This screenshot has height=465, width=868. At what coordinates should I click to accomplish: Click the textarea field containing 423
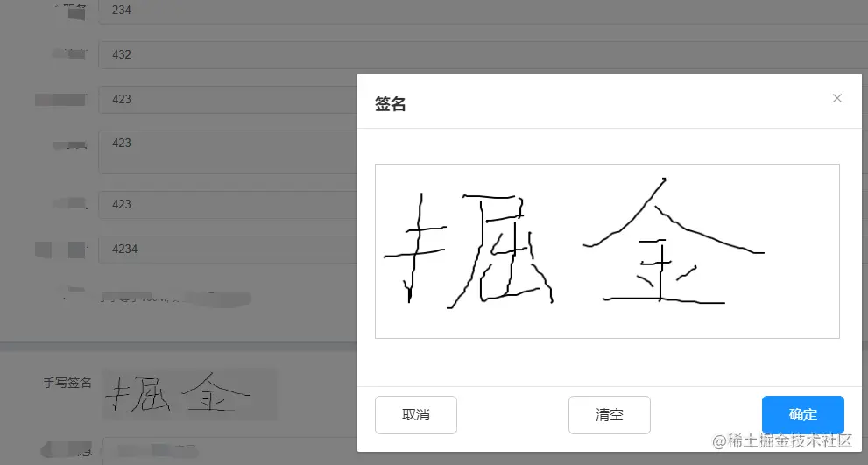228,151
